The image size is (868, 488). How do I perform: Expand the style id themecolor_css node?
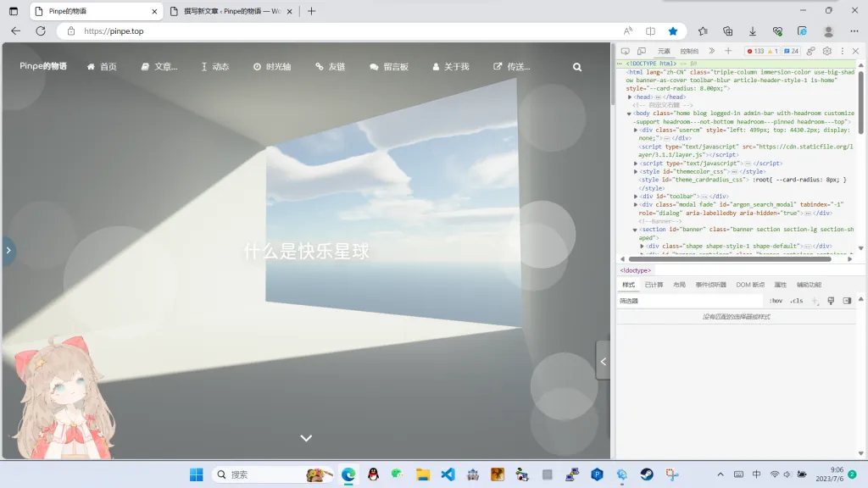pyautogui.click(x=636, y=171)
